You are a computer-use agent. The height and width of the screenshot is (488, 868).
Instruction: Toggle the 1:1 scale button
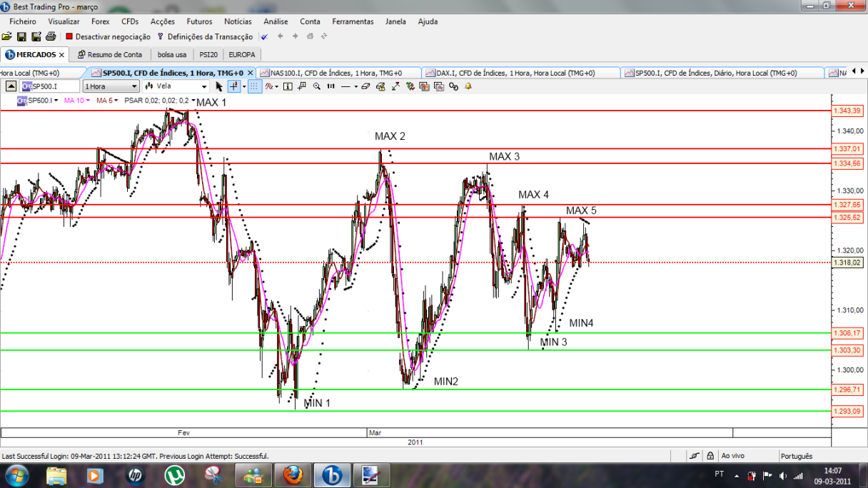pos(331,86)
